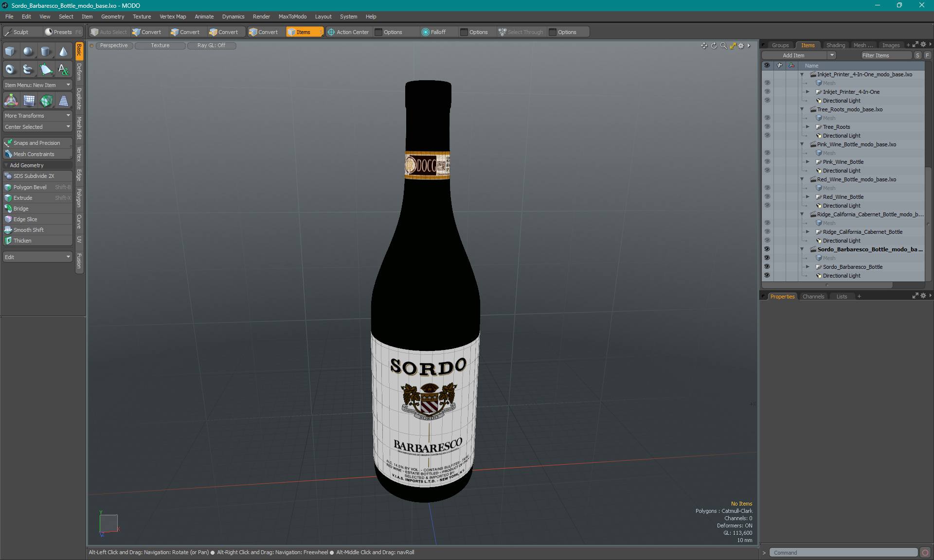Open the Edit dropdown in the left panel
This screenshot has height=560, width=934.
[37, 257]
